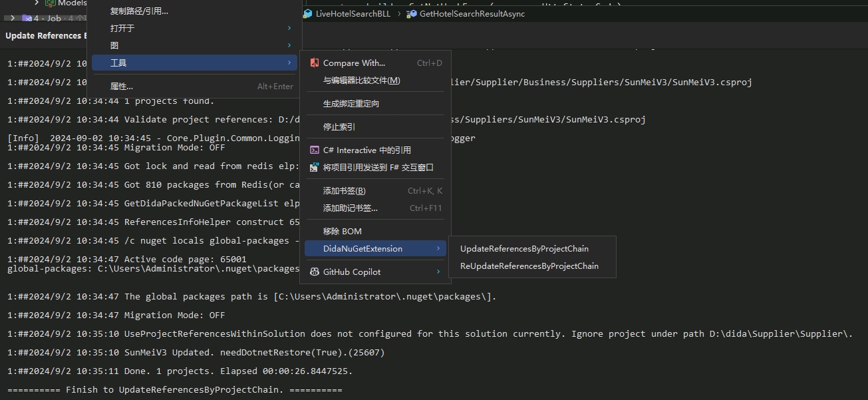Select ReUpdateReferencesByProjectChain
868x400 pixels.
[529, 266]
